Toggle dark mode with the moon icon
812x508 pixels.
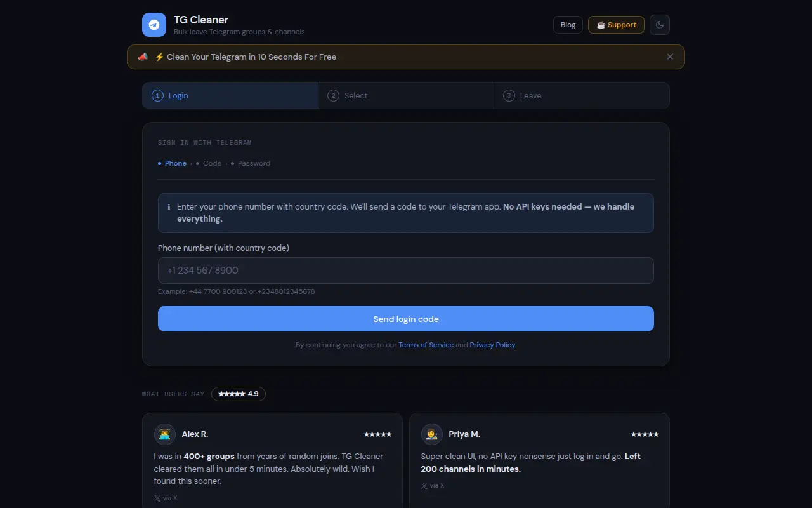[x=660, y=25]
